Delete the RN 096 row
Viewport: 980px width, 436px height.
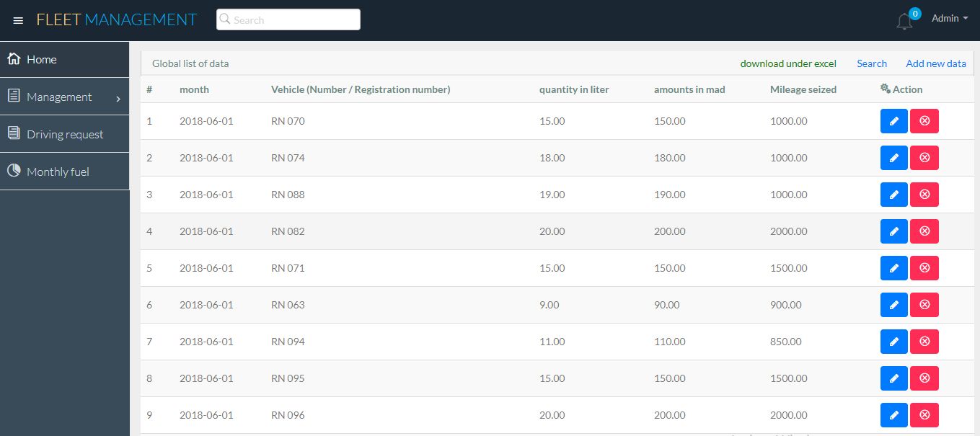click(924, 414)
